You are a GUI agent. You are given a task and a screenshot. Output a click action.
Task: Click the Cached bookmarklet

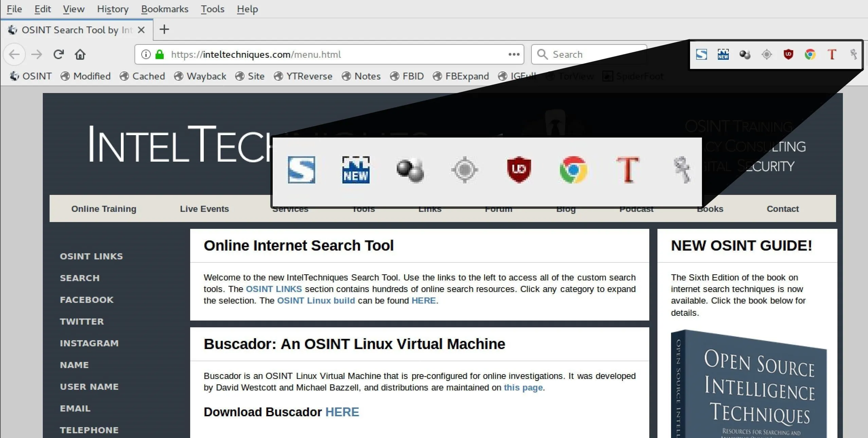click(142, 76)
